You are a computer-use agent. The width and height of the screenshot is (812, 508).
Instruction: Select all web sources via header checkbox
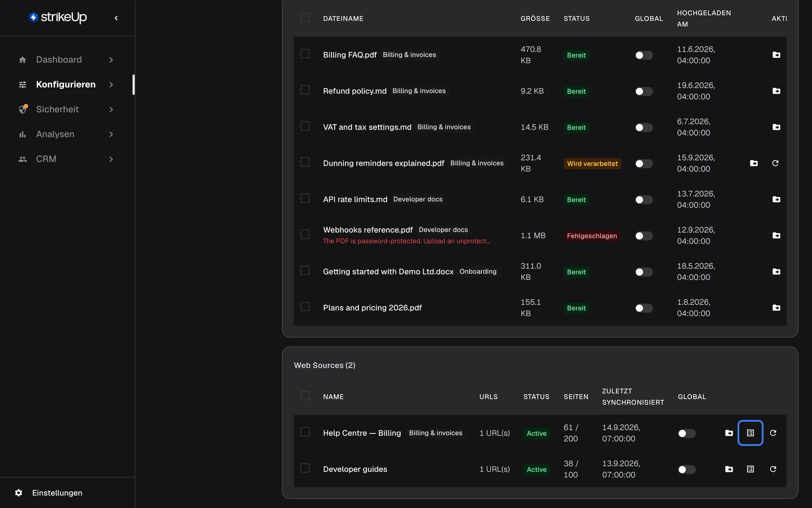point(305,396)
